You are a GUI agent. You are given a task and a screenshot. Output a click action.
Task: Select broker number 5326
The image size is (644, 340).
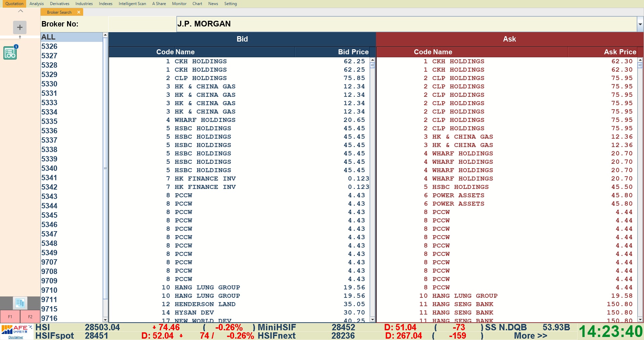pyautogui.click(x=71, y=46)
